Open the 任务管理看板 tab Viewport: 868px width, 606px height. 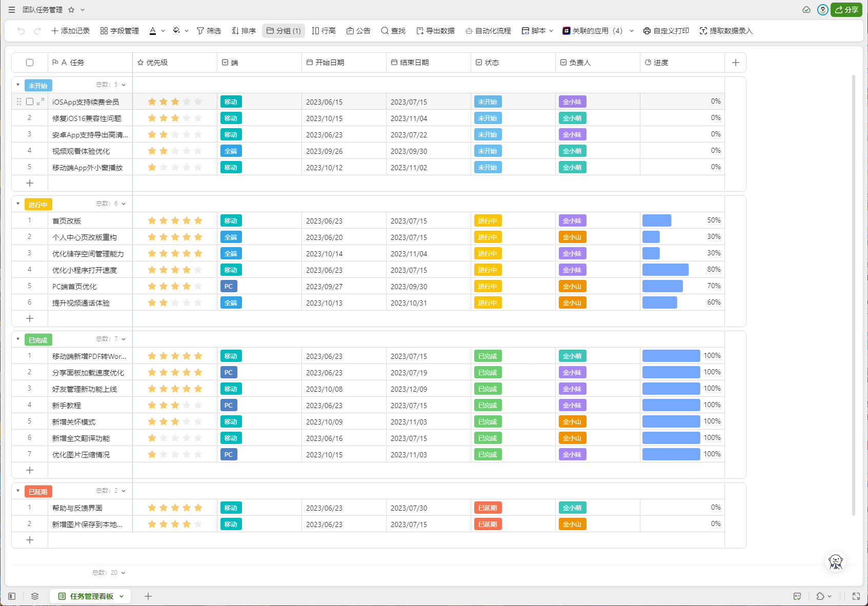[91, 596]
